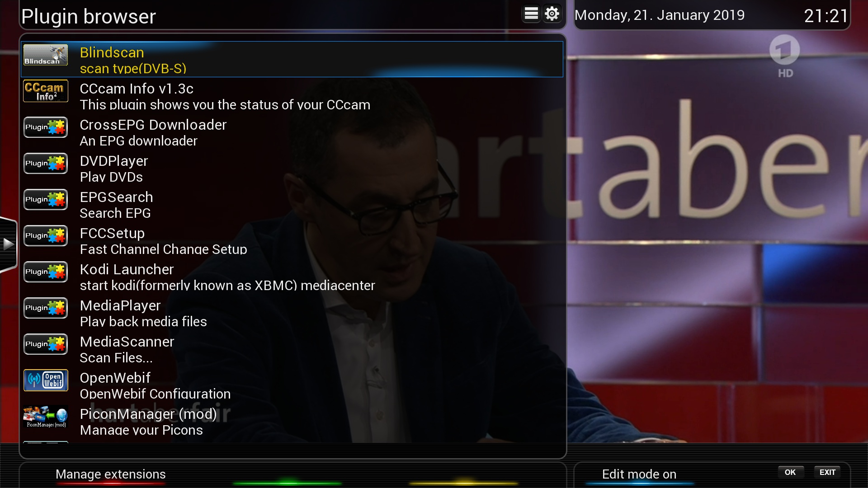Click 'Scan Files...' description
Image resolution: width=868 pixels, height=488 pixels.
[x=116, y=357]
